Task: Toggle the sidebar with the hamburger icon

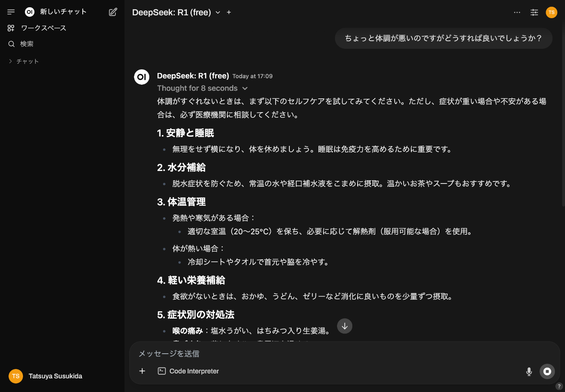Action: pyautogui.click(x=11, y=12)
